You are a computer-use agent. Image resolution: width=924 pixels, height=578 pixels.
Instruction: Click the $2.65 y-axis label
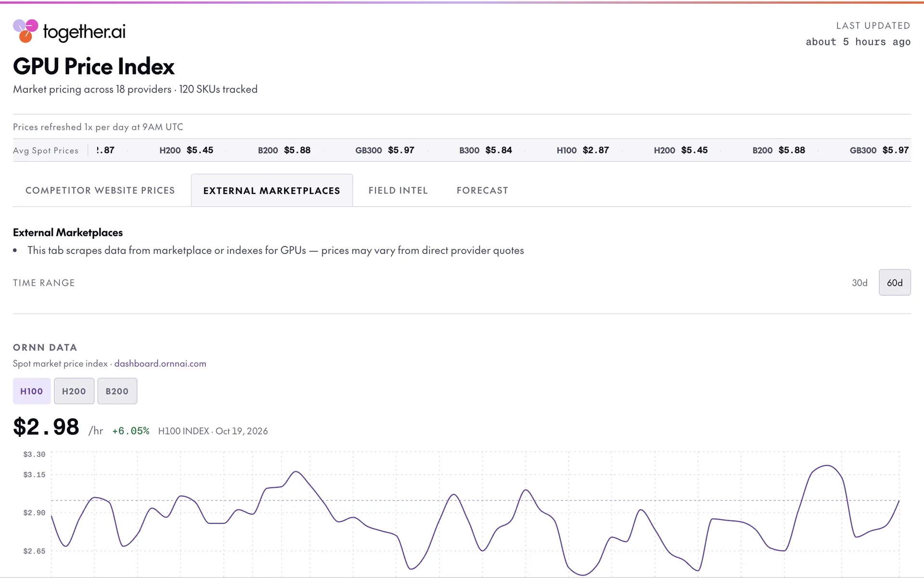pyautogui.click(x=34, y=551)
